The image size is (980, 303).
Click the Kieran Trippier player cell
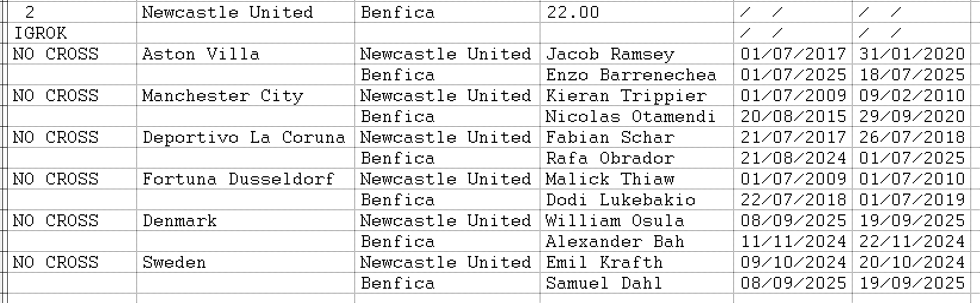tap(626, 96)
